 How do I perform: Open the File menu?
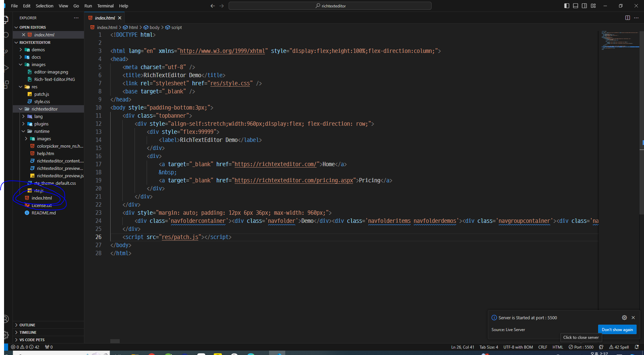coord(14,6)
